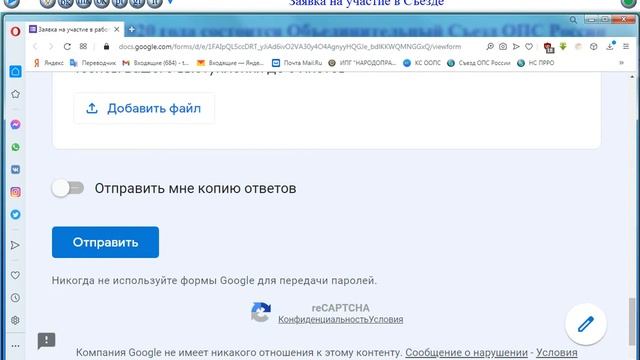Open My Flow sidebar arrow icon
Viewport: 640px width, 360px height.
(15, 245)
